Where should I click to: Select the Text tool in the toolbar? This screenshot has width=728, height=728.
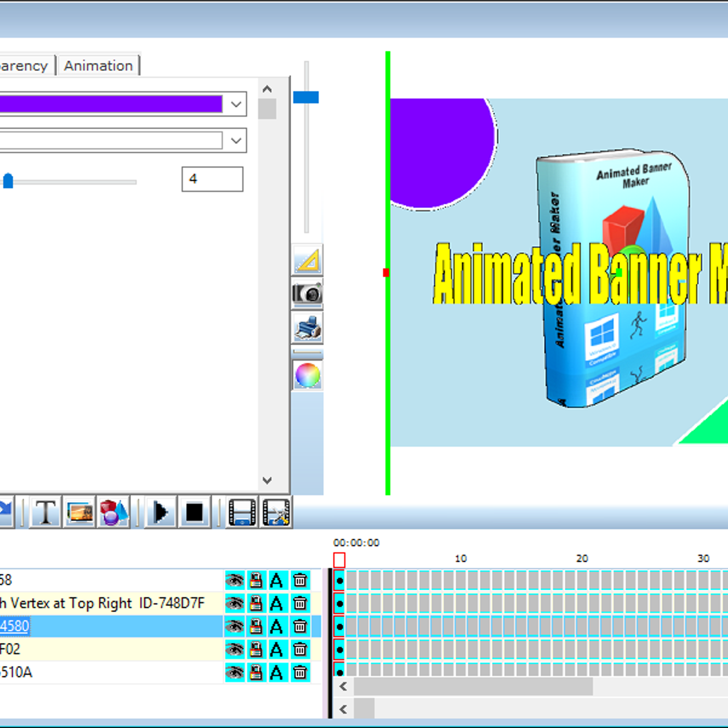coord(45,512)
